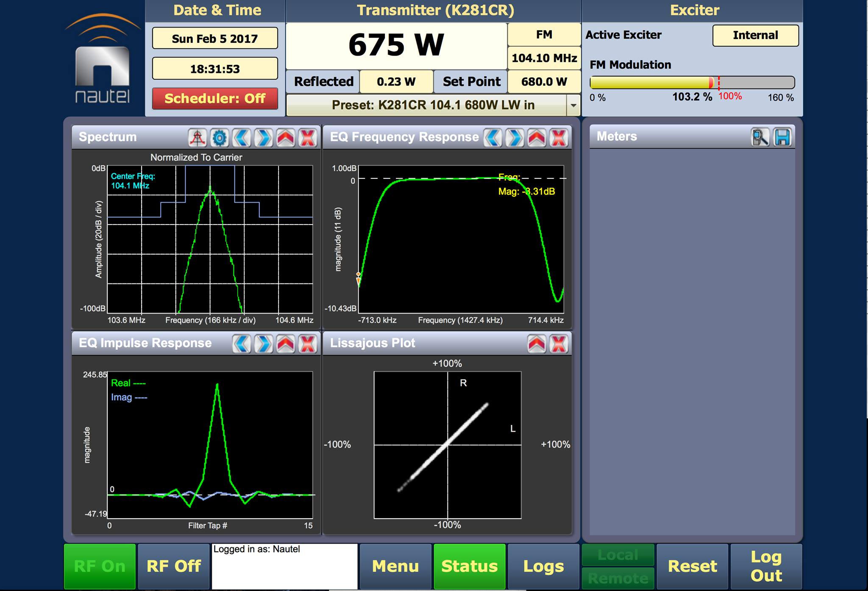Screen dimensions: 868x591
Task: Click the Lissajous plot display
Action: (x=448, y=445)
